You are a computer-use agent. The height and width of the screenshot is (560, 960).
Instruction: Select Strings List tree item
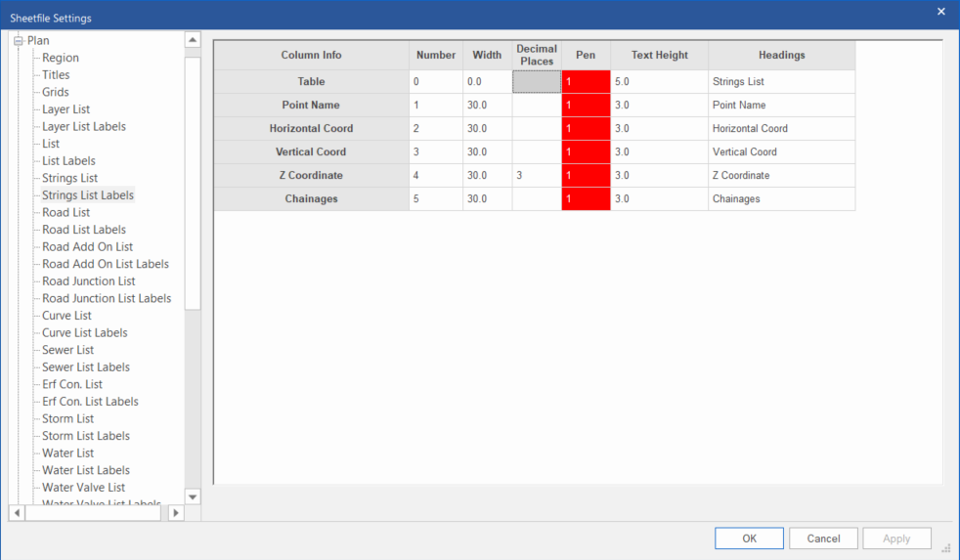coord(69,178)
